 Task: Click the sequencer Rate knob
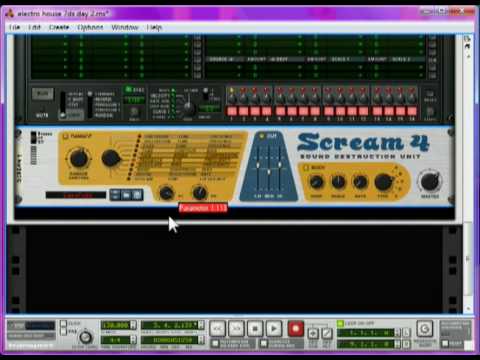click(x=134, y=112)
